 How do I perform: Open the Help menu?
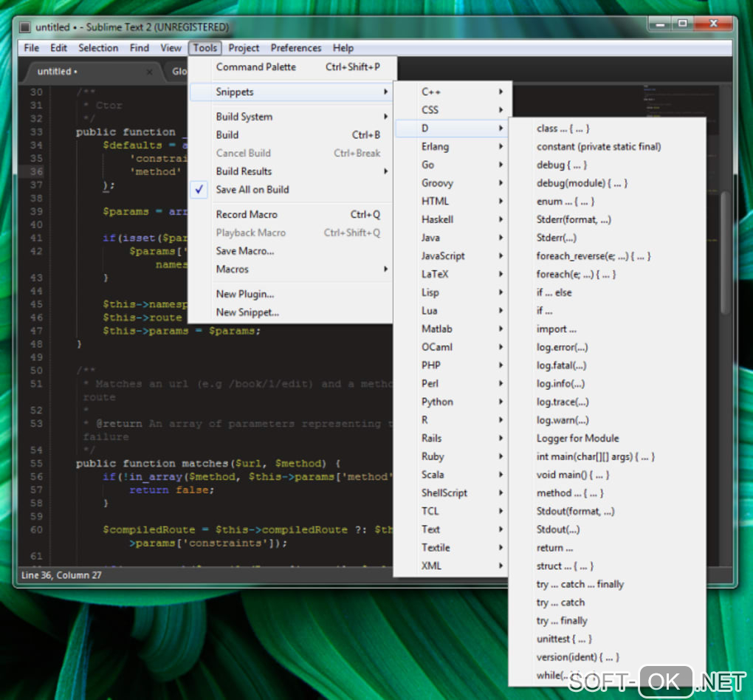click(343, 48)
